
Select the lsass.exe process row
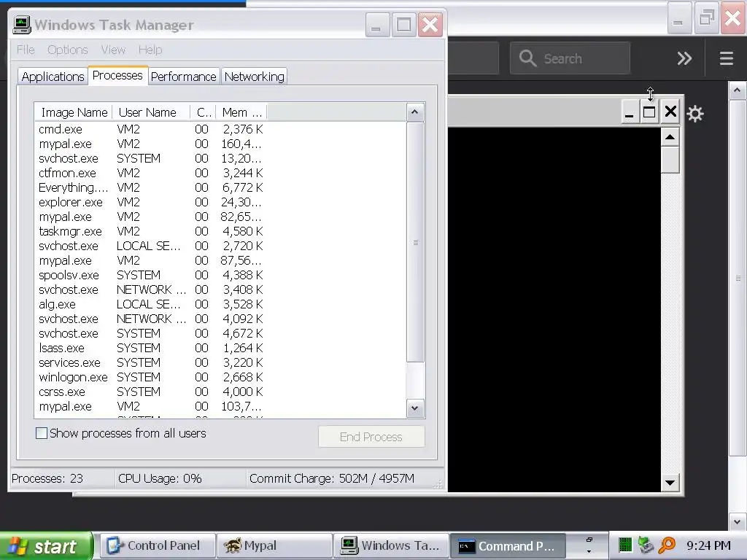[151, 348]
